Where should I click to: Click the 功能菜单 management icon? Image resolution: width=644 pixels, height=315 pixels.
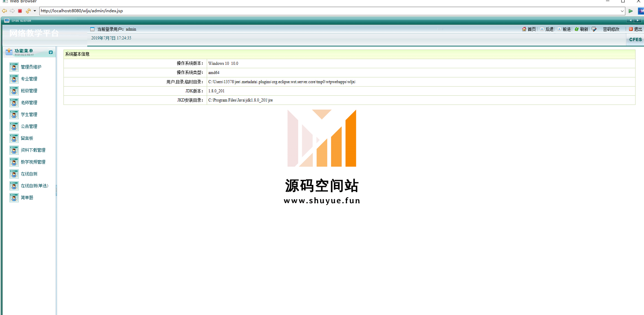pos(9,52)
